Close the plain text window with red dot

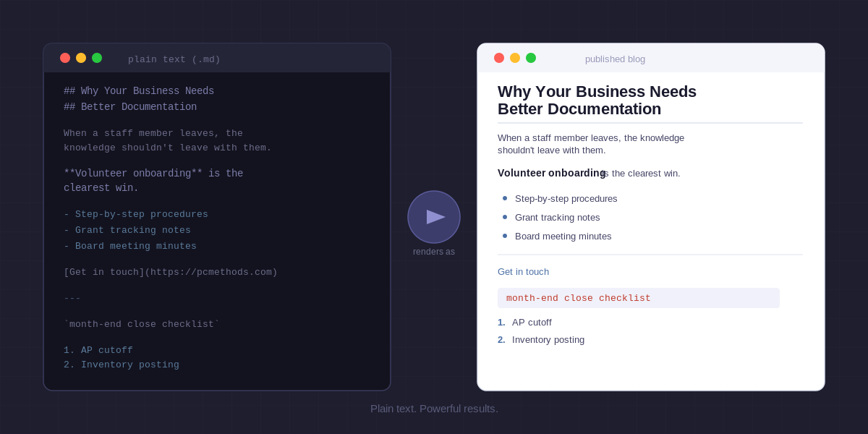tap(65, 58)
